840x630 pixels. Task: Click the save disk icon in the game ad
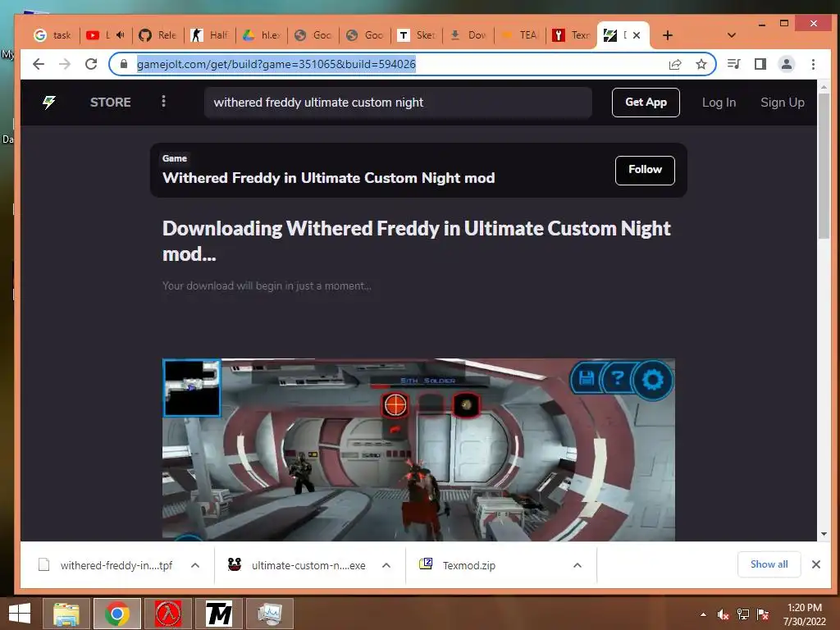coord(586,379)
